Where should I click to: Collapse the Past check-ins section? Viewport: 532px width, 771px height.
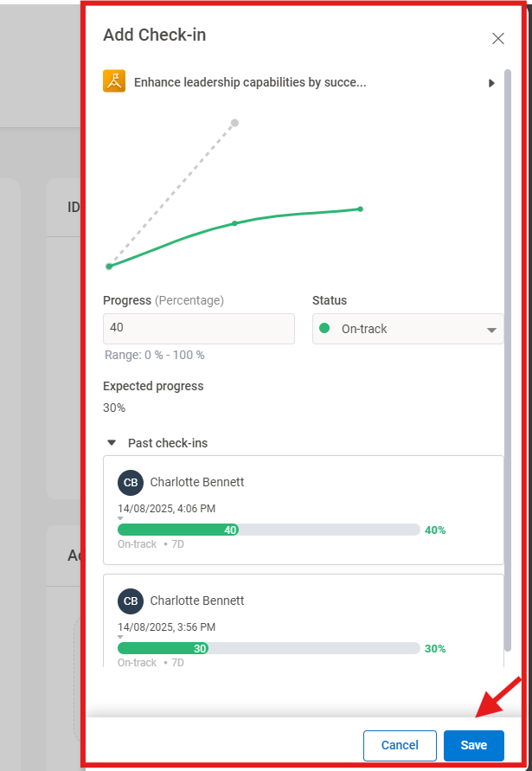111,442
